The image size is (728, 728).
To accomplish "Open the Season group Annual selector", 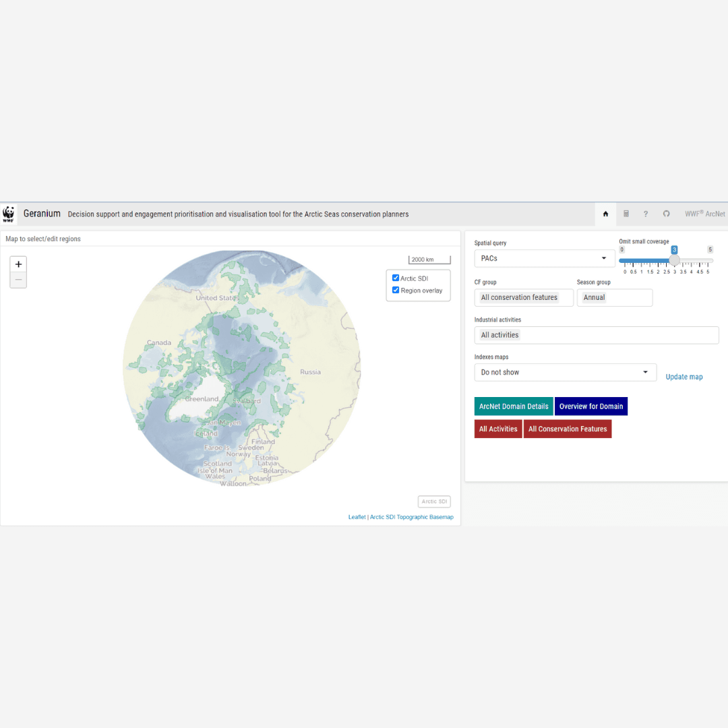I will pyautogui.click(x=614, y=297).
